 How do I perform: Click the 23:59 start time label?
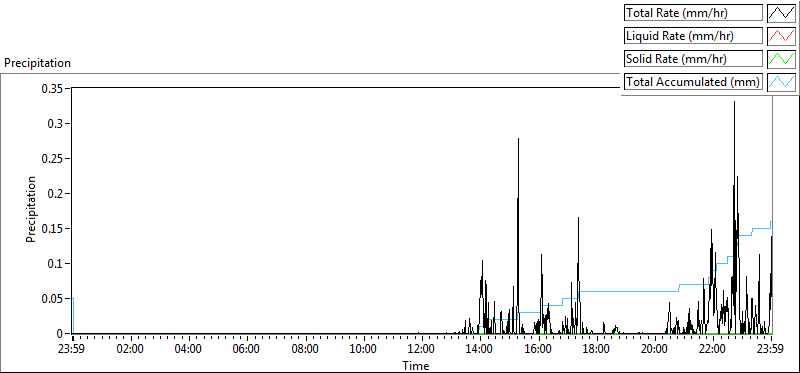pos(73,350)
